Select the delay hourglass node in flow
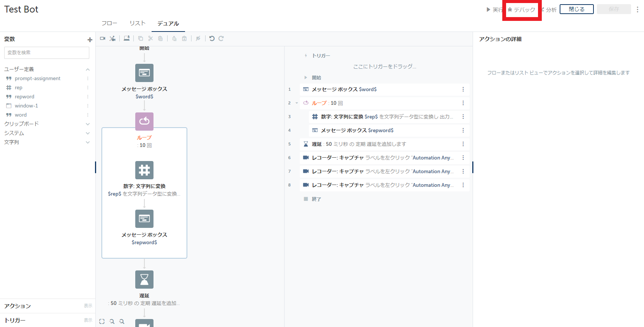 tap(144, 280)
